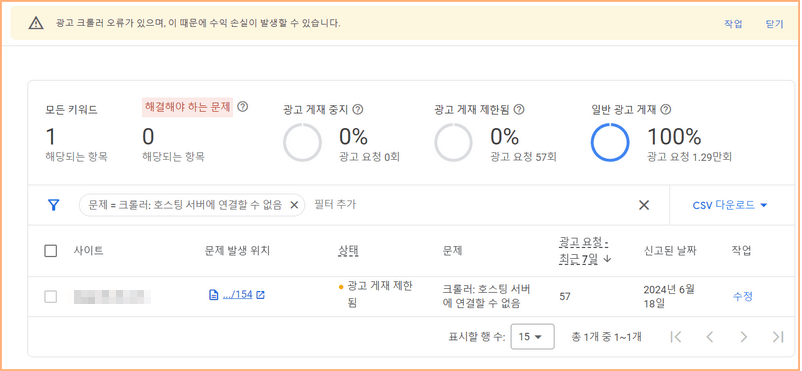Toggle the select-all checkbox in header
Screen dimensions: 802x371
pos(51,251)
